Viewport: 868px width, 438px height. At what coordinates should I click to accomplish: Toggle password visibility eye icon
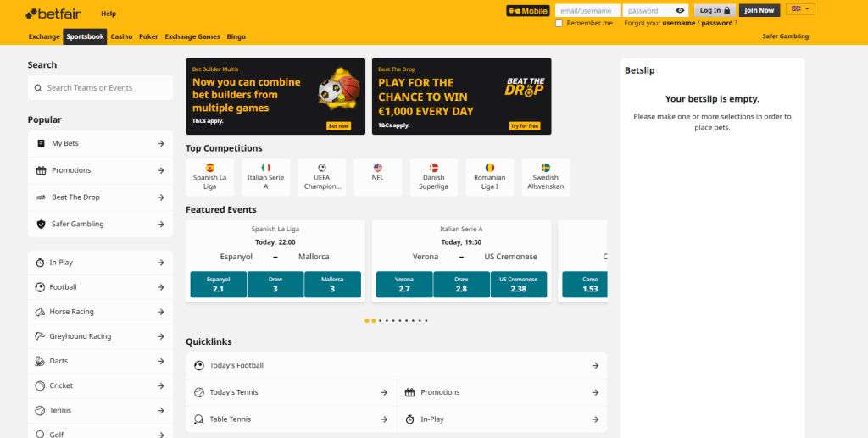tap(680, 10)
